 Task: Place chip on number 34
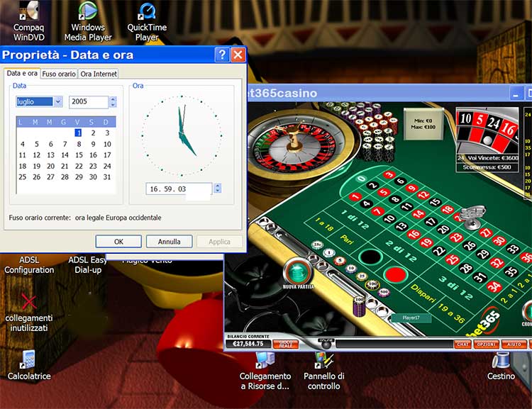click(494, 286)
